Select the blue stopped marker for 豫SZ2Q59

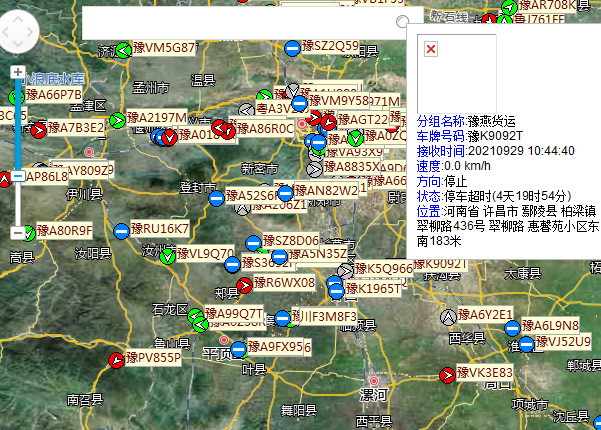[x=291, y=47]
